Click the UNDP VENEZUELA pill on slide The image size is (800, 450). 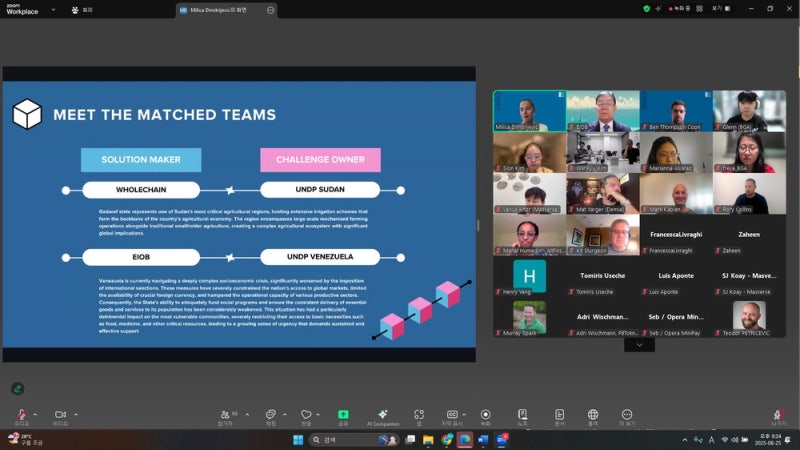click(x=320, y=257)
